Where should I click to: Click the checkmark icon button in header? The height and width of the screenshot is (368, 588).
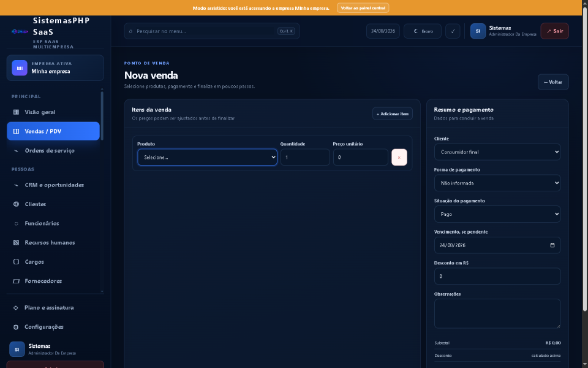(453, 31)
